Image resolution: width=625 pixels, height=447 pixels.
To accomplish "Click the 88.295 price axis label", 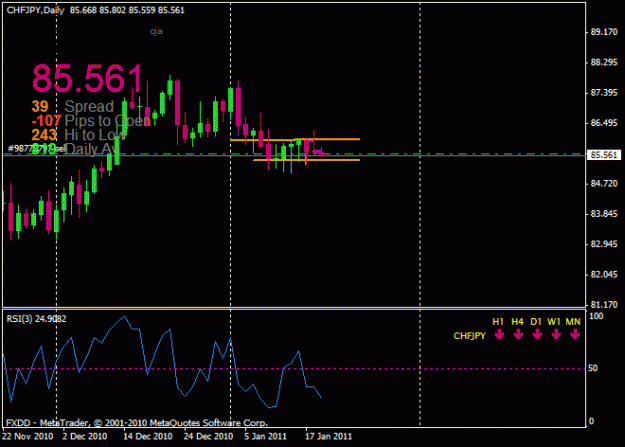I will click(603, 63).
